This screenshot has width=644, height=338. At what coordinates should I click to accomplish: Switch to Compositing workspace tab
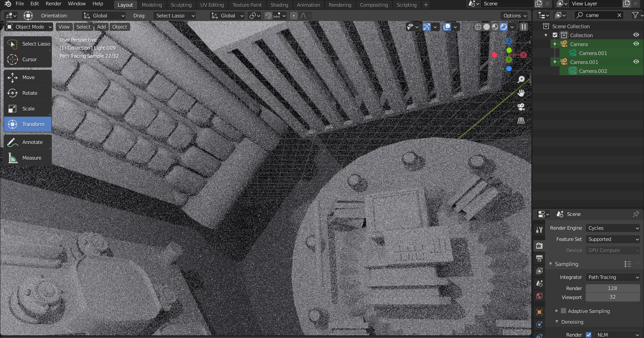click(x=374, y=5)
